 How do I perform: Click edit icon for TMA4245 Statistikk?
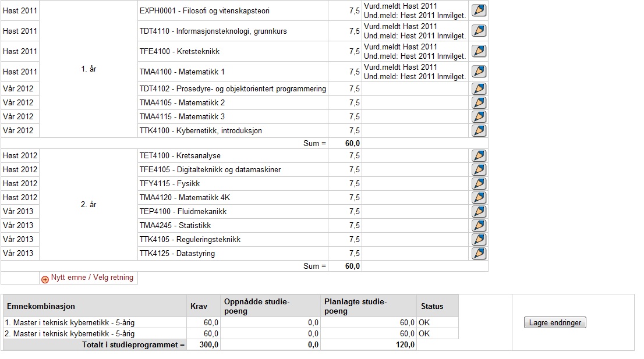479,225
